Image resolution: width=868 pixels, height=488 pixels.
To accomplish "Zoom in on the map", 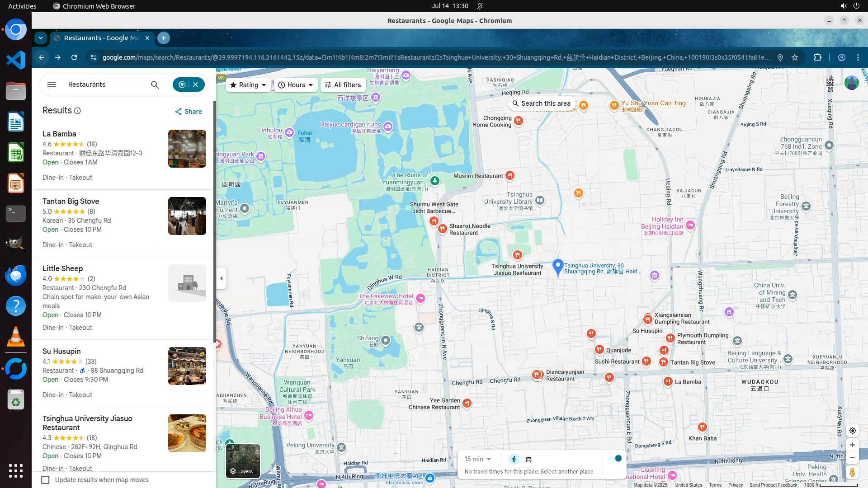I will pyautogui.click(x=852, y=445).
